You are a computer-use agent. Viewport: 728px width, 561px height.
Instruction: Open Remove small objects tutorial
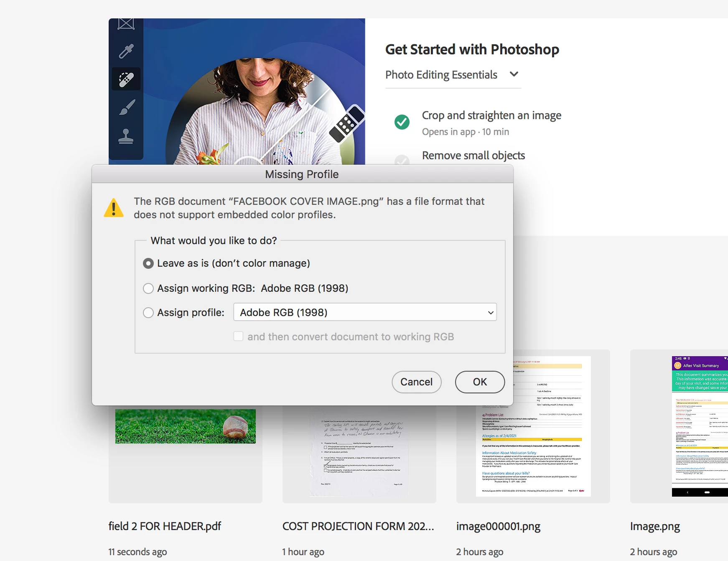[473, 156]
